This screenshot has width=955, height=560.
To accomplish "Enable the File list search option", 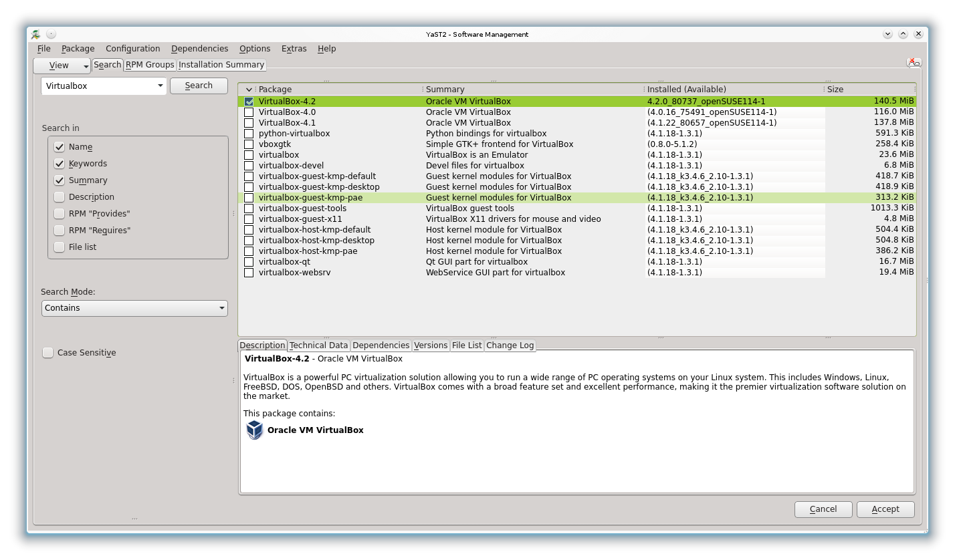I will pos(60,247).
